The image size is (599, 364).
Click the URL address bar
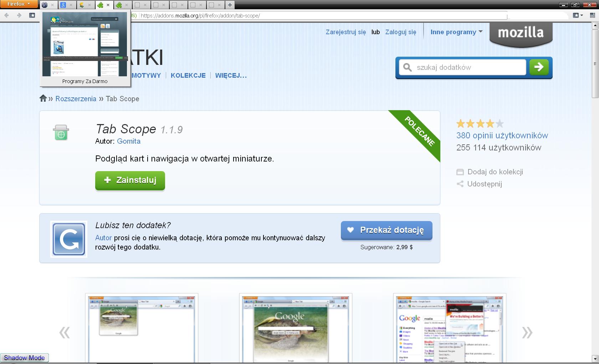[323, 16]
